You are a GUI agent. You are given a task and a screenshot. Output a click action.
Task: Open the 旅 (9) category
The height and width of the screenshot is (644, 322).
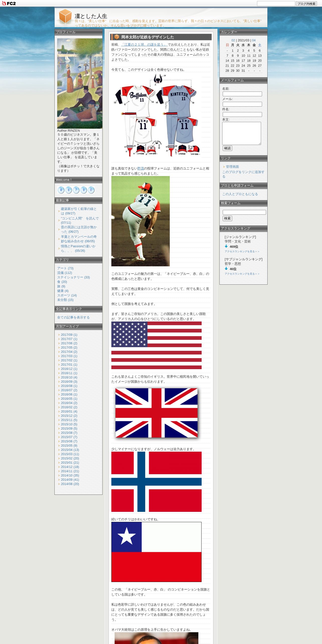[x=61, y=286]
